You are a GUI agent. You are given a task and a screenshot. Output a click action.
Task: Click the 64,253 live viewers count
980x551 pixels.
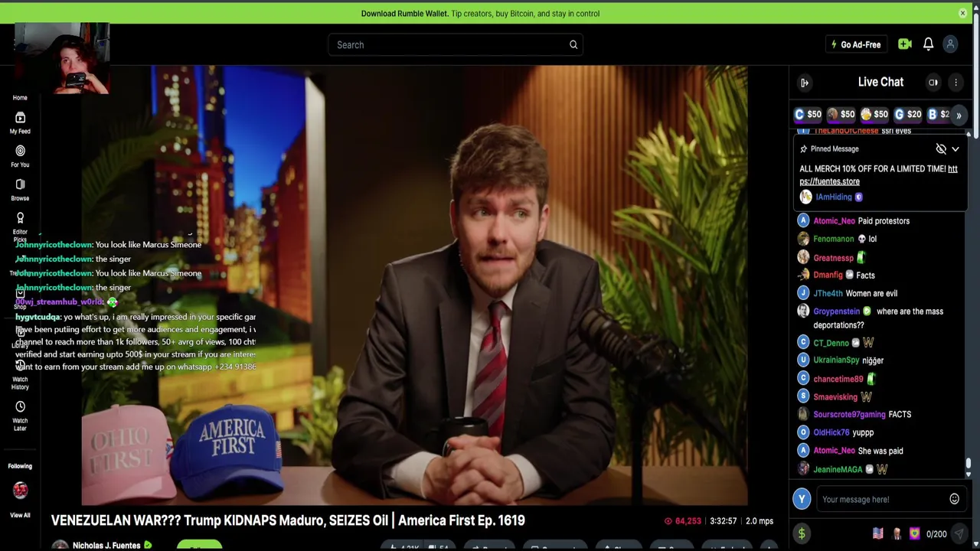pos(682,521)
